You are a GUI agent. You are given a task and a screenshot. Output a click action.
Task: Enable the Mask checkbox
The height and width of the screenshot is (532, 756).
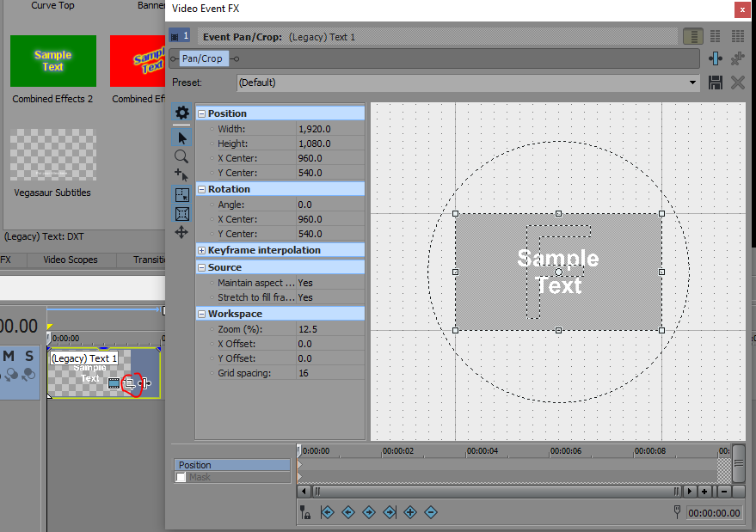181,477
